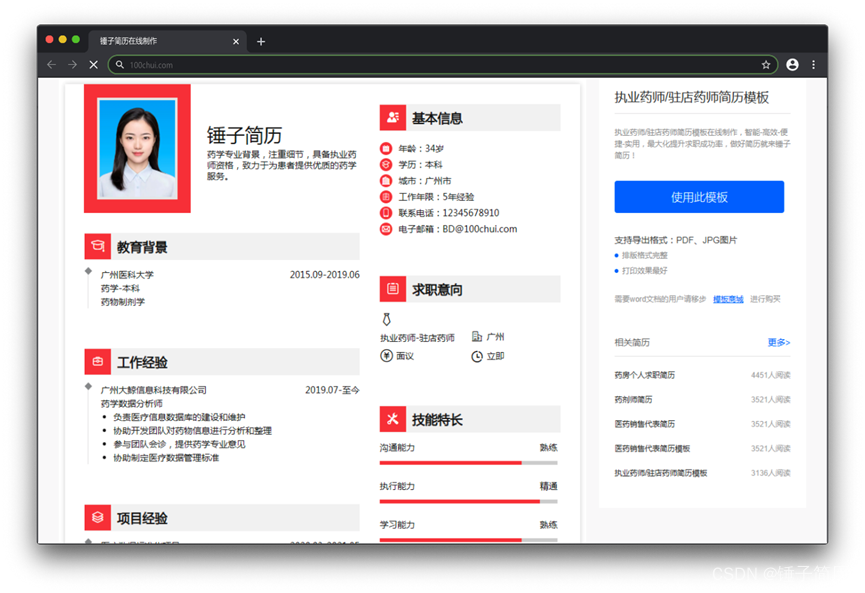Stop page loading with the X button
This screenshot has height=593, width=865.
tap(94, 65)
